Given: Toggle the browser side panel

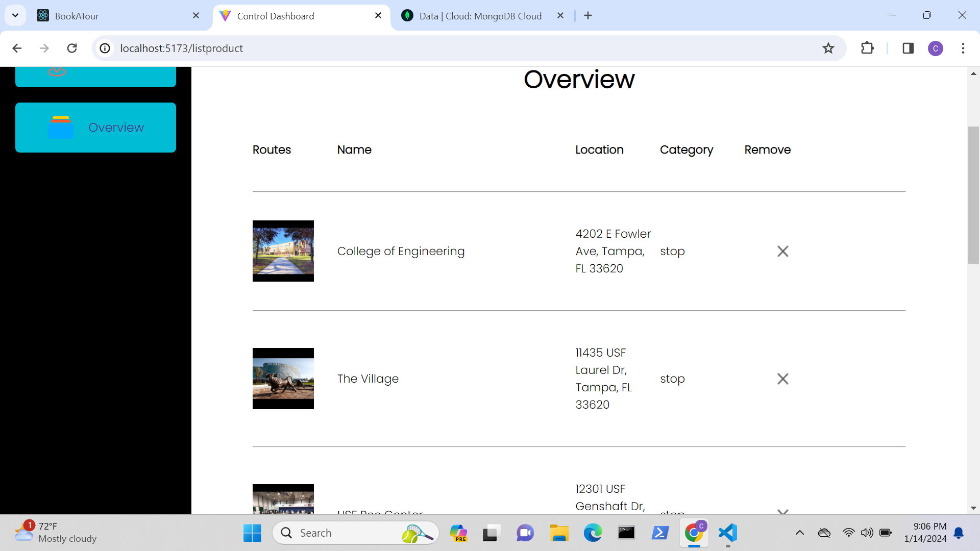Looking at the screenshot, I should (908, 48).
